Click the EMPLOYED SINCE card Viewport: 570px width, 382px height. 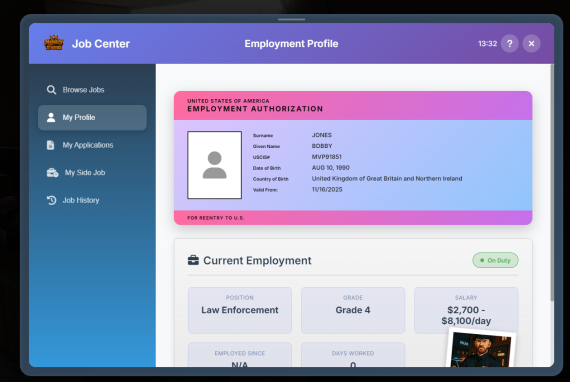(x=240, y=355)
